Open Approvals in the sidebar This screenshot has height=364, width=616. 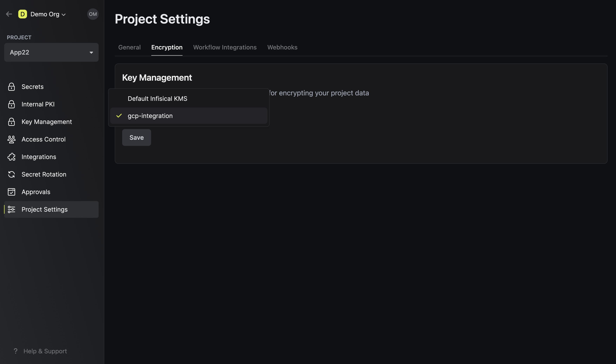(x=51, y=192)
